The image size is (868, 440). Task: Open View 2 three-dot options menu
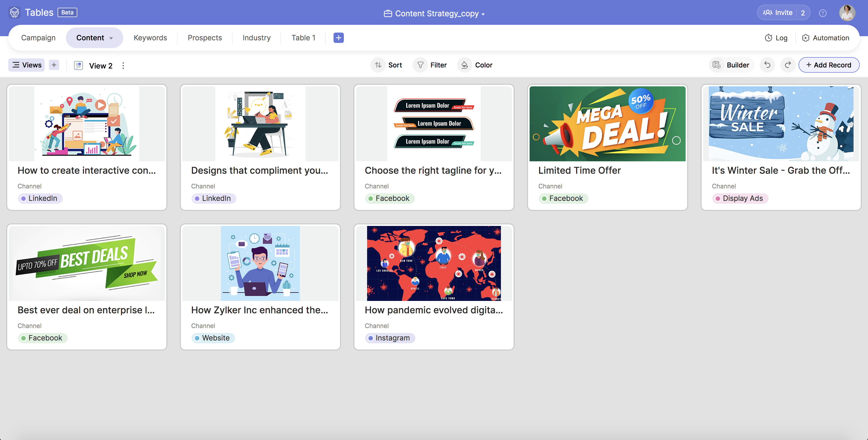pos(123,65)
